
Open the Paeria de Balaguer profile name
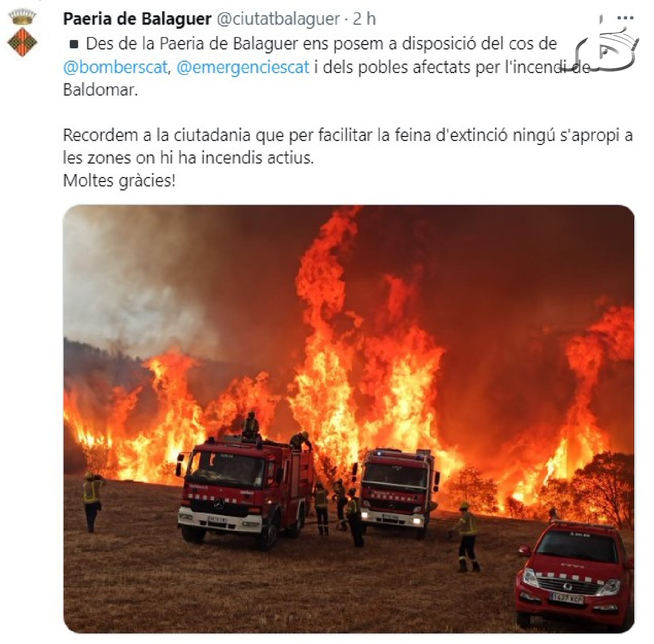pos(137,19)
